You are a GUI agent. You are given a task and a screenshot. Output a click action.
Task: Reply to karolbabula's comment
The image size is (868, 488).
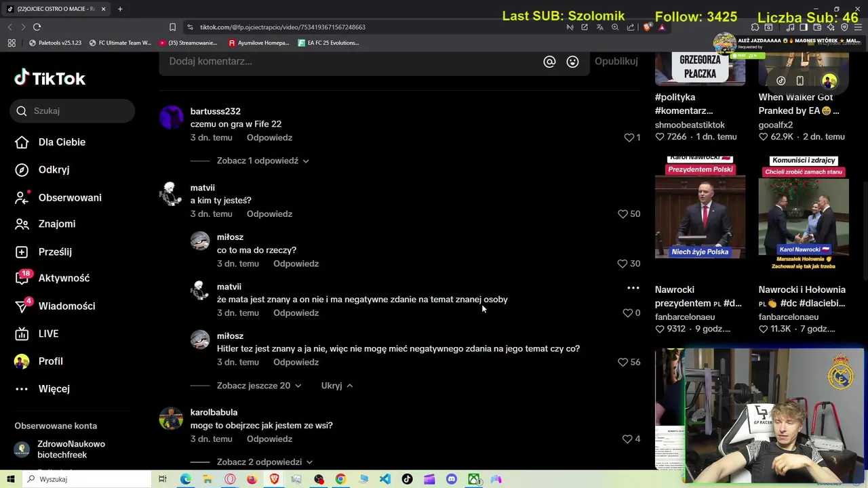tap(269, 439)
